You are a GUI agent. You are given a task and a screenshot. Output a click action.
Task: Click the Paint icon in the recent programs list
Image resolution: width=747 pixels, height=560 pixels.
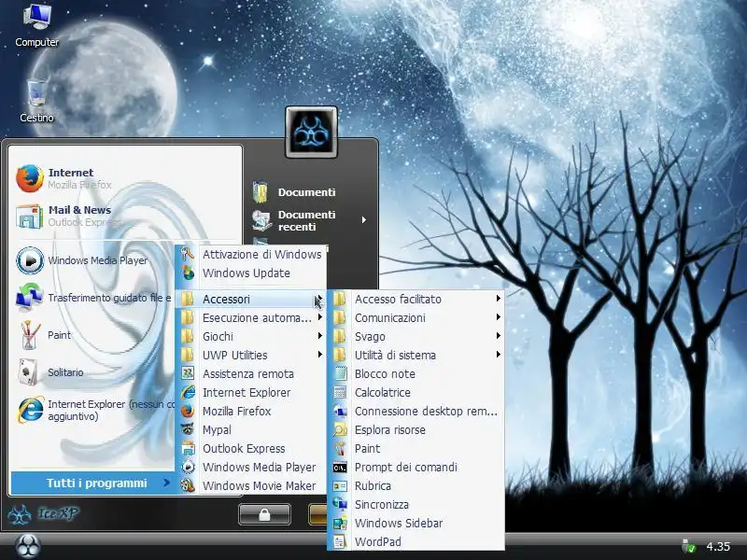pos(30,335)
